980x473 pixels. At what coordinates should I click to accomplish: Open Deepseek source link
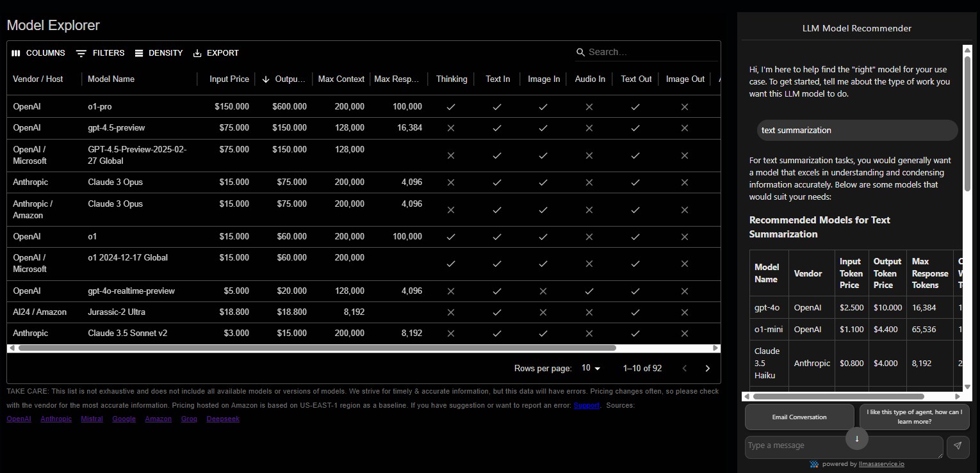pos(223,419)
